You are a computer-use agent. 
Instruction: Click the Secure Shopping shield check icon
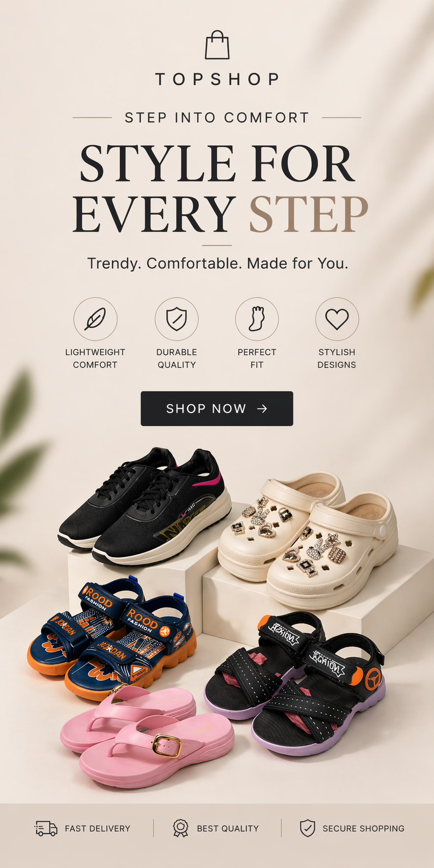(x=307, y=828)
